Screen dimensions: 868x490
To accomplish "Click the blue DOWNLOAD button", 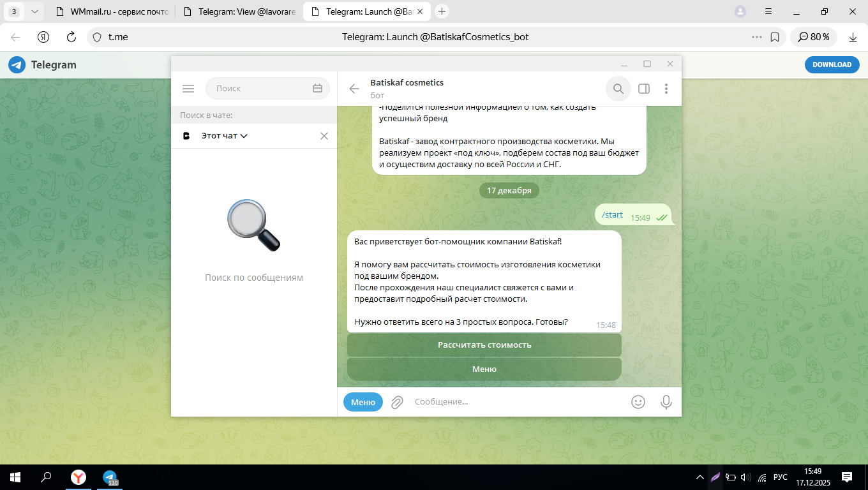I will [x=832, y=64].
